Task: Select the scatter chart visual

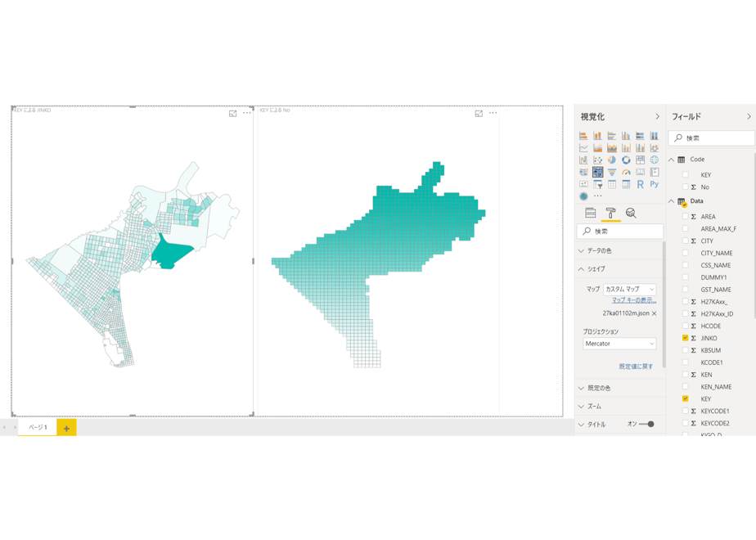Action: (x=597, y=160)
